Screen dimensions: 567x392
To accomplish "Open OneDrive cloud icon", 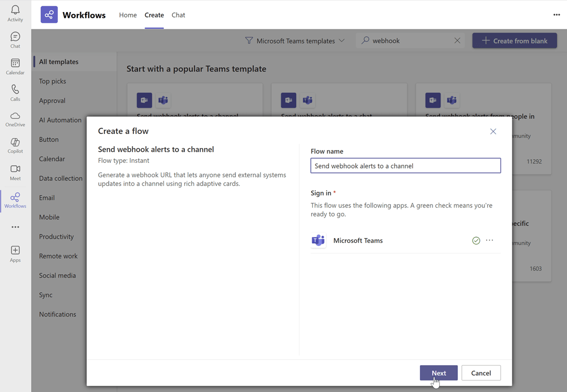I will 15,119.
